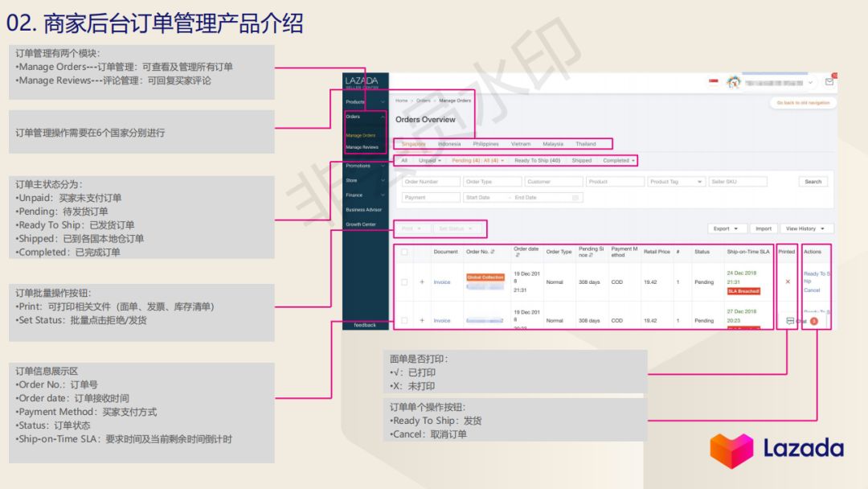Click the Seller SKU input field
Viewport: 868px width, 489px height.
coord(737,182)
